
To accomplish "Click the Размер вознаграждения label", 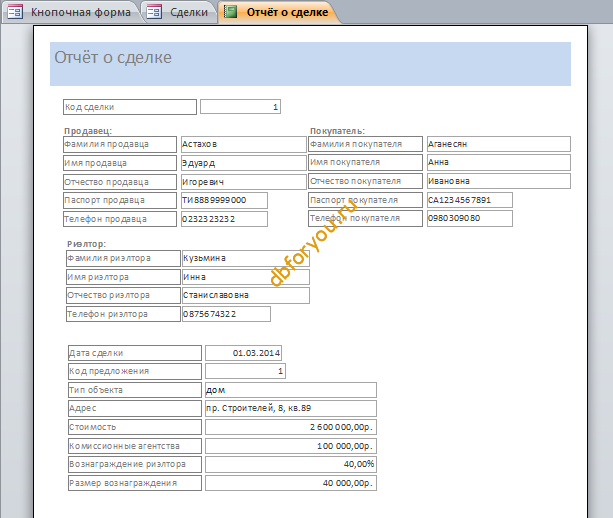I will [135, 483].
